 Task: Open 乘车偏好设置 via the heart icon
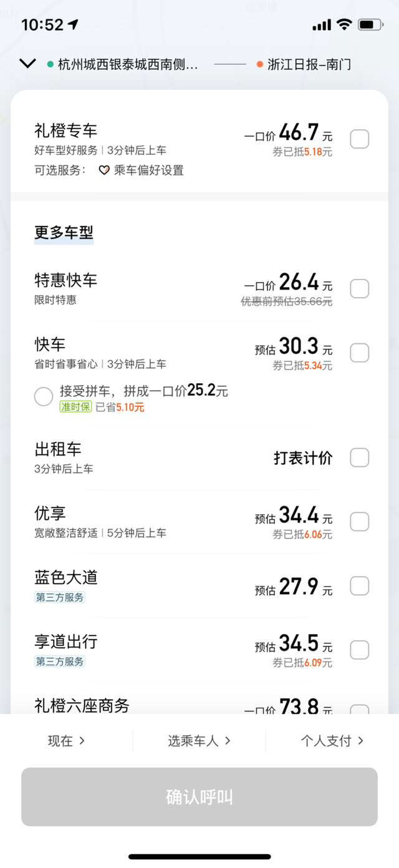coord(104,170)
